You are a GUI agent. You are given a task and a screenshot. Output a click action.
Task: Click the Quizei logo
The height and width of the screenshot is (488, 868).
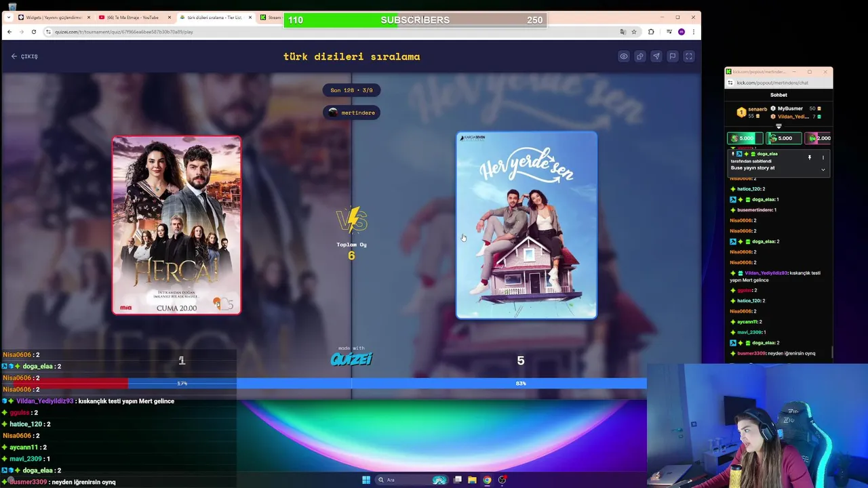point(351,359)
